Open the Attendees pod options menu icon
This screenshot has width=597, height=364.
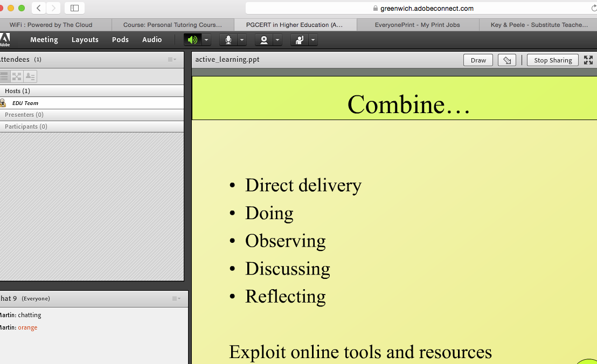pyautogui.click(x=172, y=60)
